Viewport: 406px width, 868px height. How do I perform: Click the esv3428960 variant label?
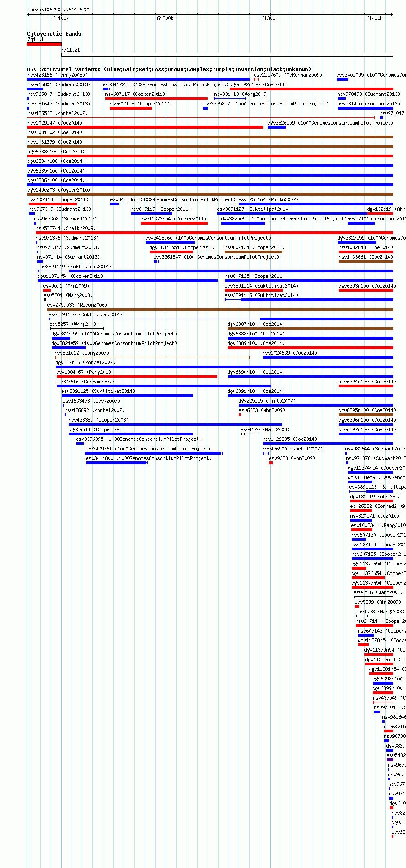[208, 238]
